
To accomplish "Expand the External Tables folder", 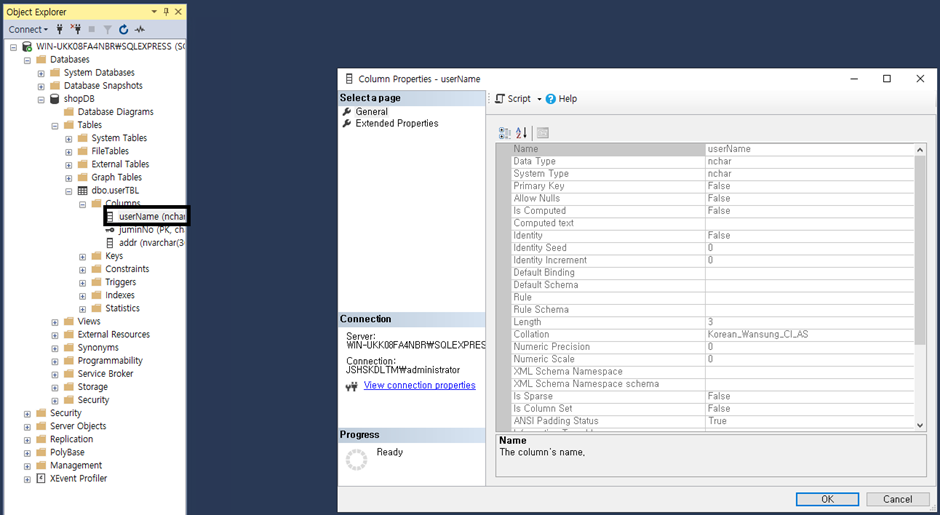I will point(68,165).
